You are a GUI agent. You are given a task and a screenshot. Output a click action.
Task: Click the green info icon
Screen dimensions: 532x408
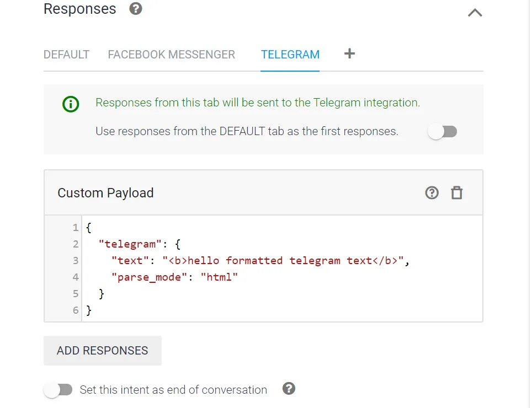click(x=71, y=103)
